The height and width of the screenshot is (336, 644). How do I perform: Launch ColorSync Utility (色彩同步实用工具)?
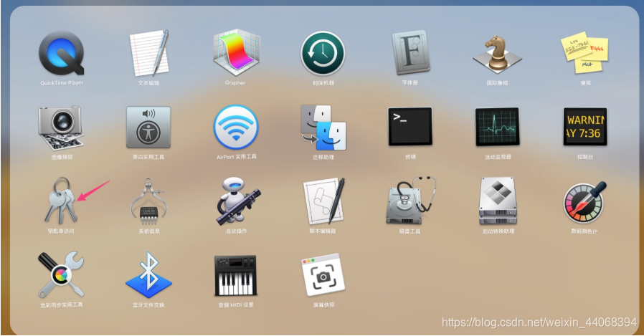(61, 275)
